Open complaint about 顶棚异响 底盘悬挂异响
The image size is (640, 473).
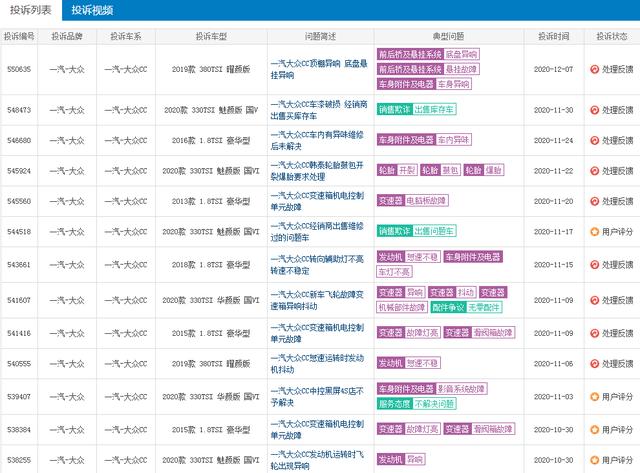click(x=319, y=69)
